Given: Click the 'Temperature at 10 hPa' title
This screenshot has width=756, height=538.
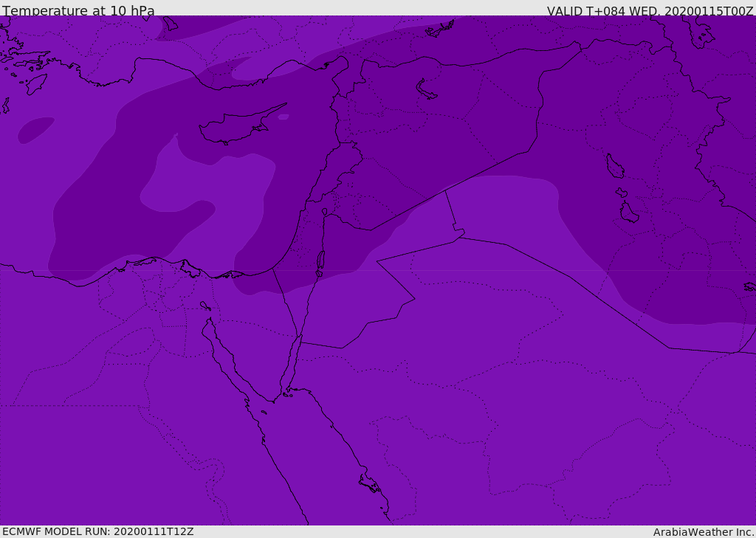Looking at the screenshot, I should pos(78,10).
